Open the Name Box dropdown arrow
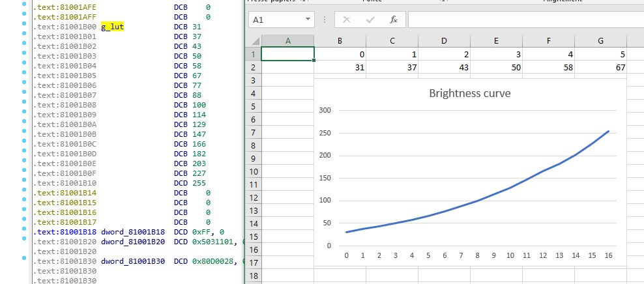The width and height of the screenshot is (644, 284). [x=308, y=20]
